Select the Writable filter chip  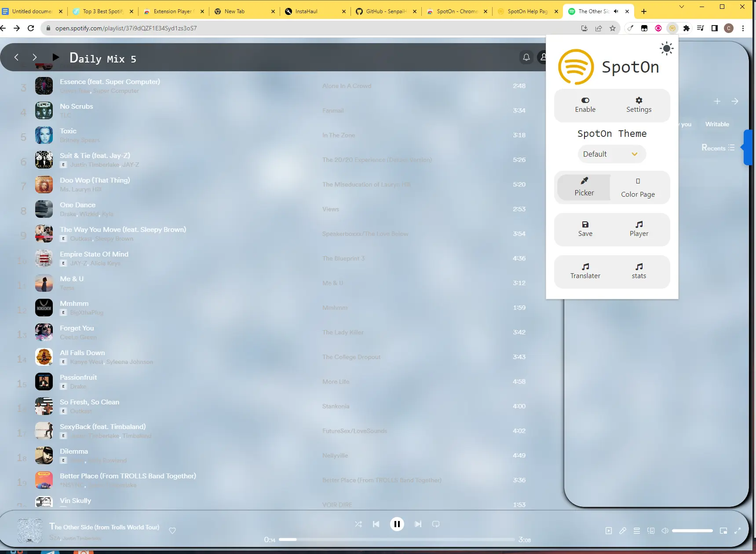[x=717, y=124]
